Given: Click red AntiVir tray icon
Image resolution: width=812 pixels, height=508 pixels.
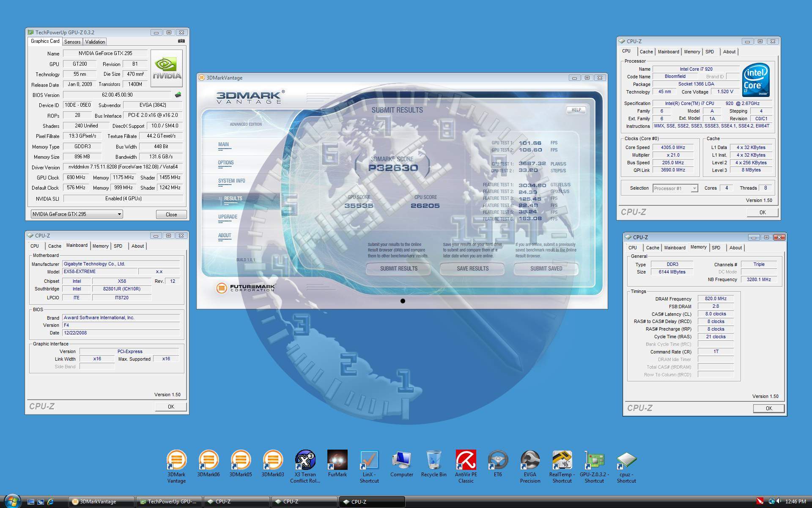Looking at the screenshot, I should pyautogui.click(x=760, y=501).
